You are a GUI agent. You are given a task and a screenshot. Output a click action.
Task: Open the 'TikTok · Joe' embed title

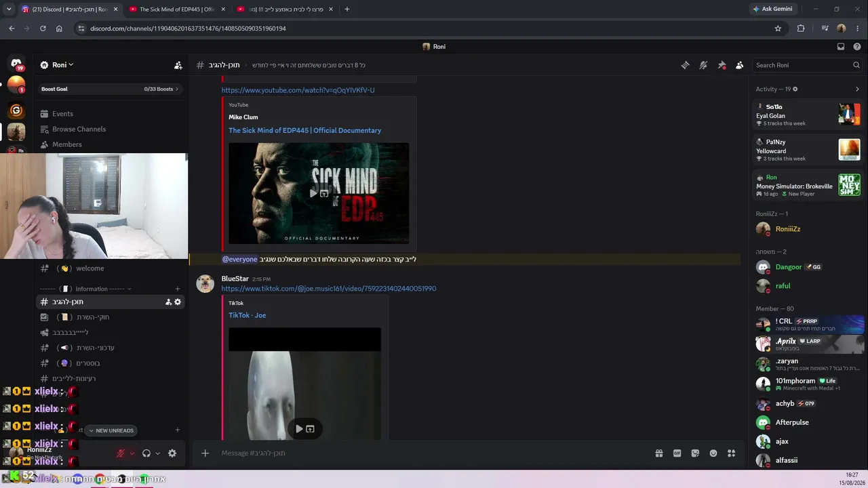click(x=247, y=315)
